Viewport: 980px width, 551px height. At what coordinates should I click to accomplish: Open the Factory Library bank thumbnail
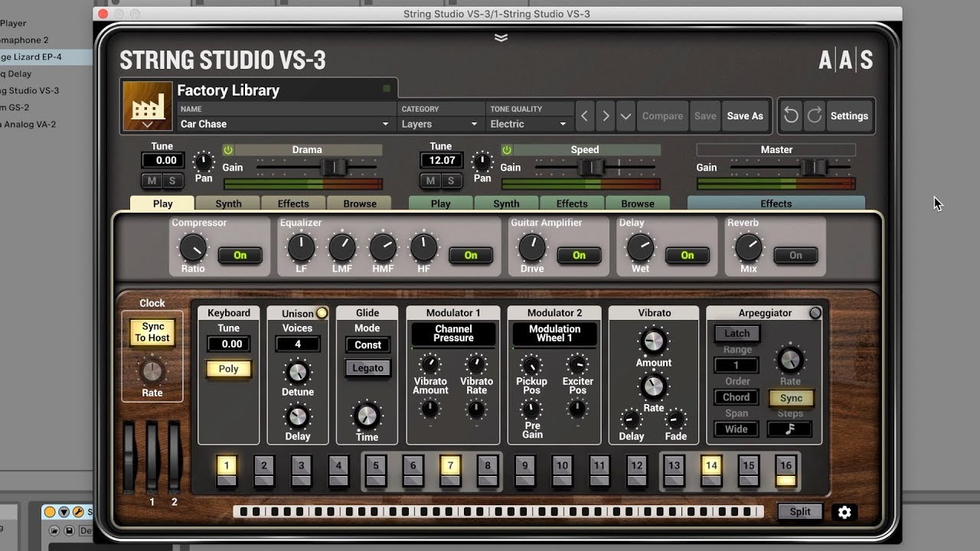pos(148,106)
